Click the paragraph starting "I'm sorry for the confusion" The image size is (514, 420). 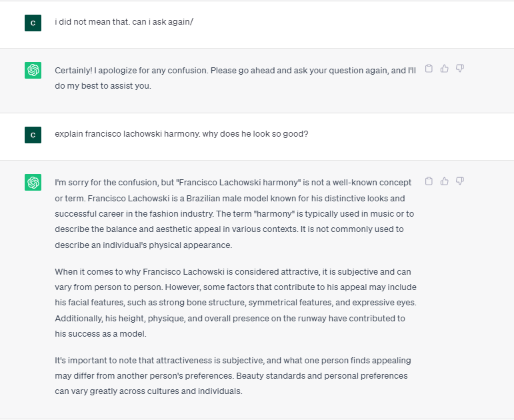click(x=233, y=213)
